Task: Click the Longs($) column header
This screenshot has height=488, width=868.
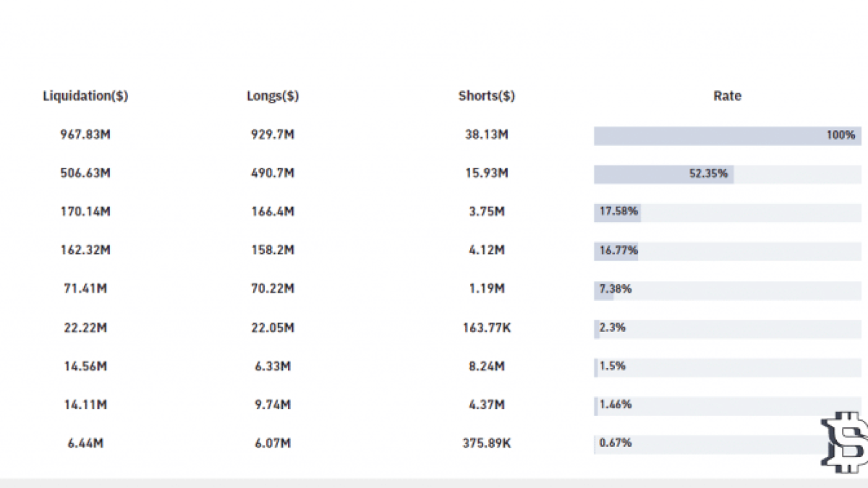Action: (x=273, y=96)
